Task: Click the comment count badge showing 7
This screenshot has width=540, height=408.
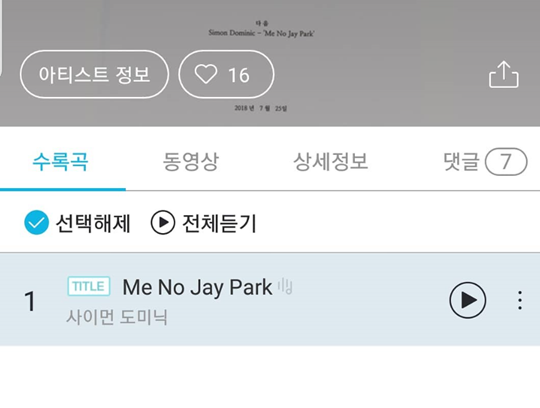Action: tap(506, 161)
